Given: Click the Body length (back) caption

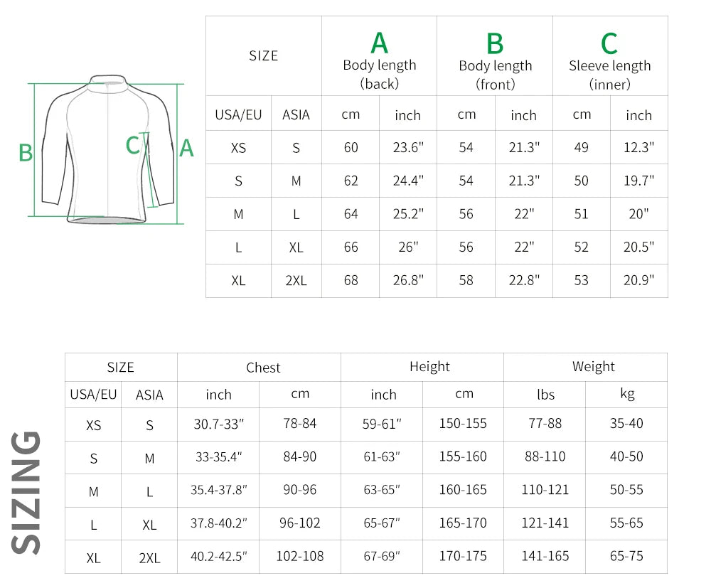Looking at the screenshot, I should (380, 74).
